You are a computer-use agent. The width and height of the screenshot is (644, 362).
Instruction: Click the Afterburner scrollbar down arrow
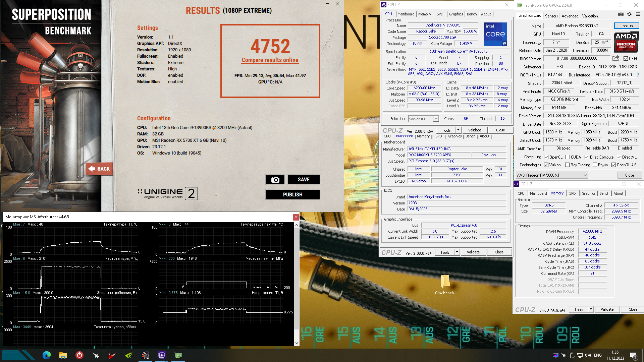click(297, 343)
